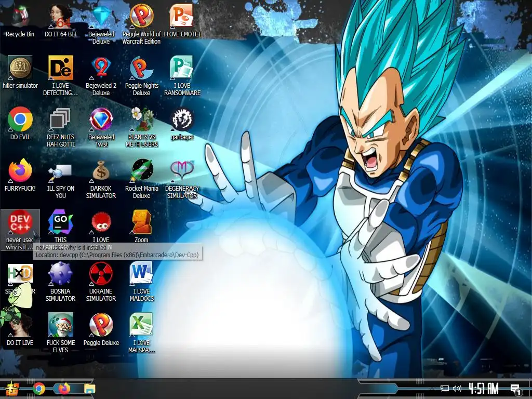The width and height of the screenshot is (532, 399).
Task: Open Firefox from the taskbar
Action: point(64,389)
